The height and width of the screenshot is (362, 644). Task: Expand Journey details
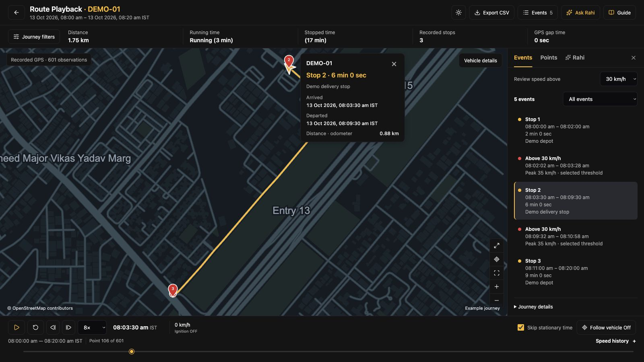[533, 307]
